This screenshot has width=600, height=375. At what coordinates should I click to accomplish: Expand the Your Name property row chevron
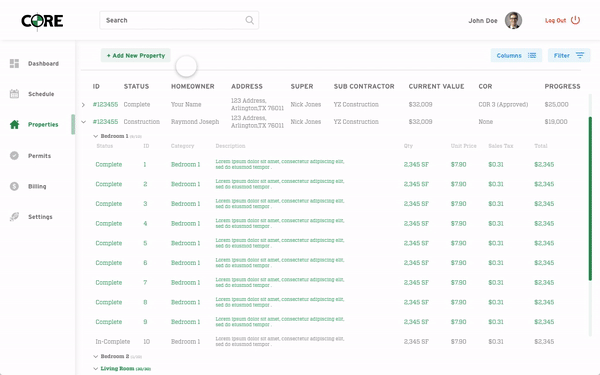pos(83,104)
